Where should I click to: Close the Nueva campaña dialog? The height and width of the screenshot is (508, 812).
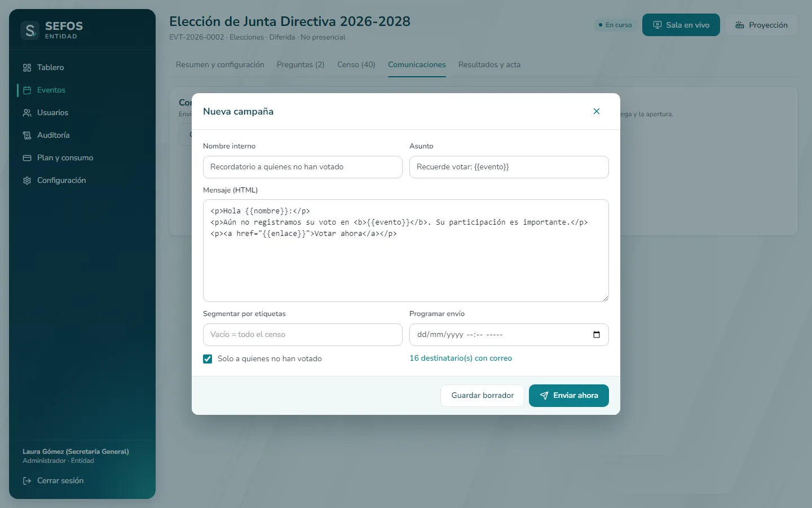point(597,111)
